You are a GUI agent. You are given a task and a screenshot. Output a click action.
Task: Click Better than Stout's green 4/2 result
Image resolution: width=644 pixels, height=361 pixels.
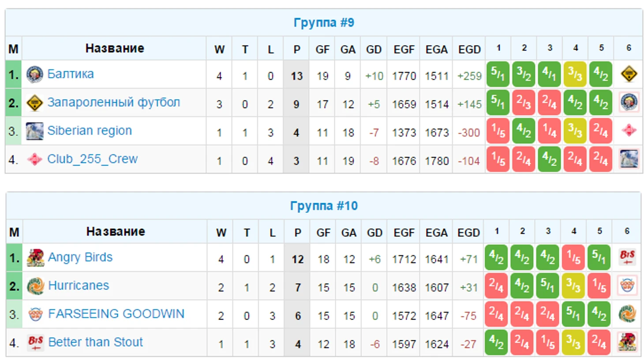pyautogui.click(x=496, y=342)
